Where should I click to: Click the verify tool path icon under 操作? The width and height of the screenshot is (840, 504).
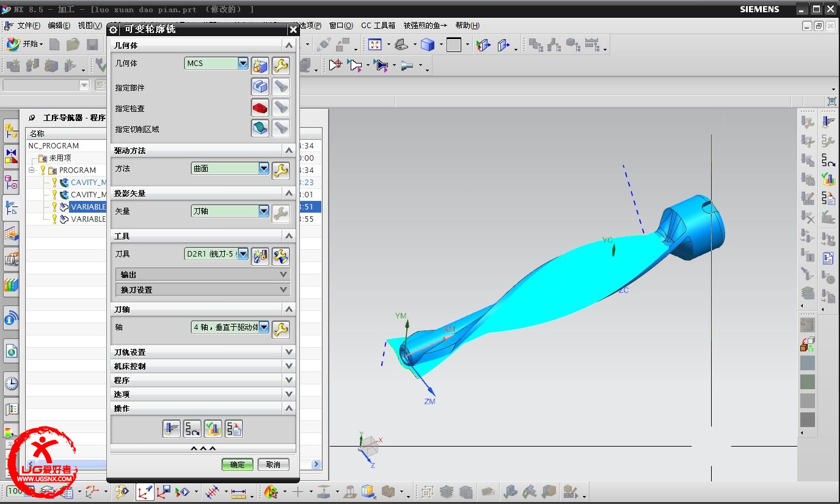click(x=213, y=429)
